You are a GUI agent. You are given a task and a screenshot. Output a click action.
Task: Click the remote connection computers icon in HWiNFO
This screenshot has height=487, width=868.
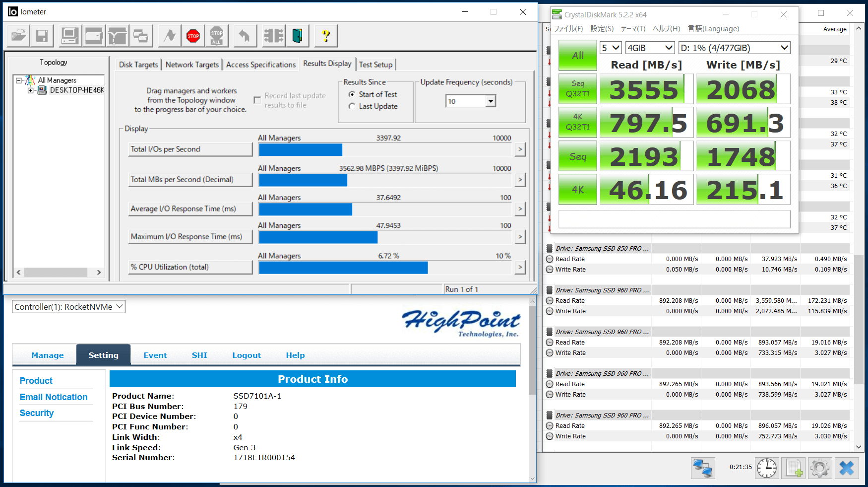(x=703, y=468)
